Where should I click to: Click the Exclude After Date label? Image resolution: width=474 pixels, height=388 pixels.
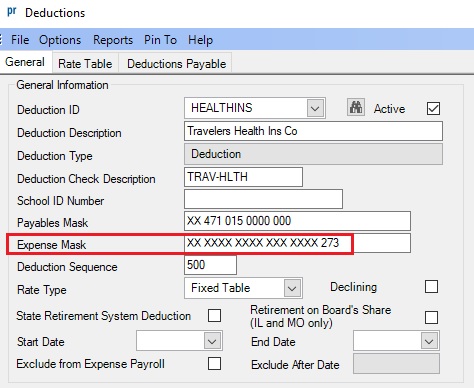click(295, 365)
